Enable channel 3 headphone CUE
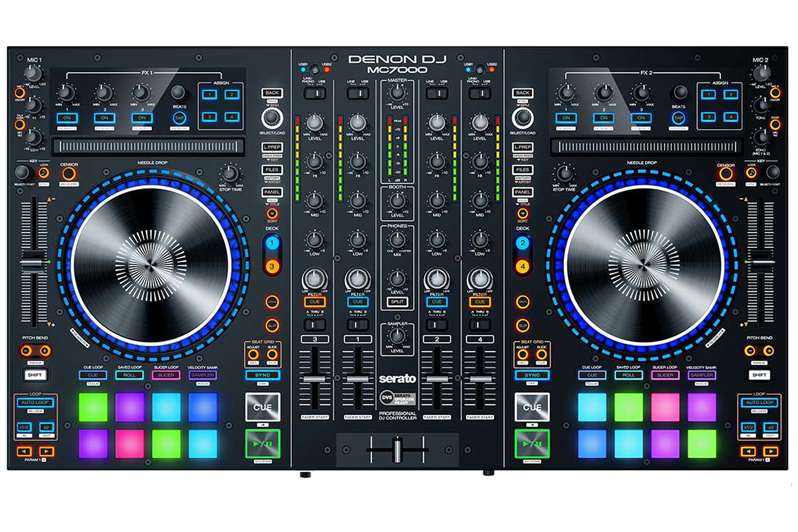Viewport: 798px width, 532px height. click(x=314, y=302)
